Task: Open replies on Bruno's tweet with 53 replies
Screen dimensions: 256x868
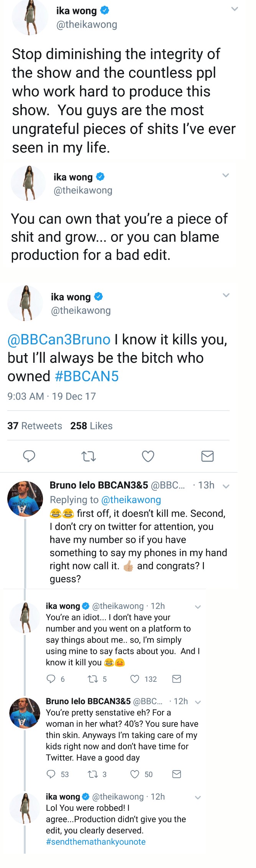Action: pos(51,774)
